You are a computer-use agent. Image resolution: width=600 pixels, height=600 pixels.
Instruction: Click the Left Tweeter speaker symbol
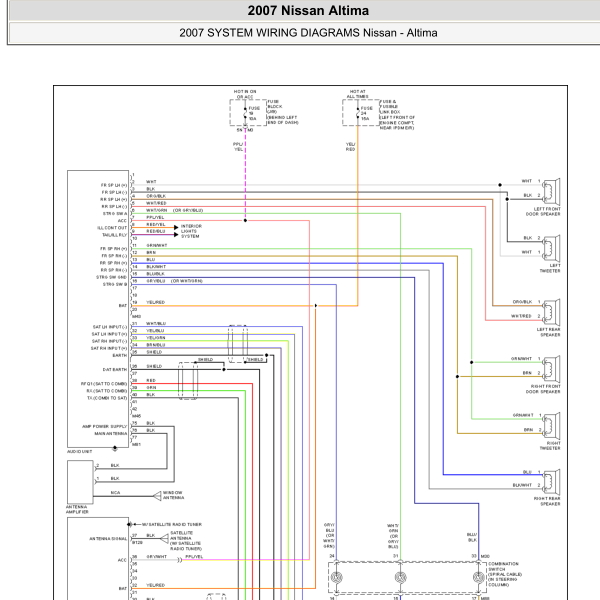[x=551, y=248]
